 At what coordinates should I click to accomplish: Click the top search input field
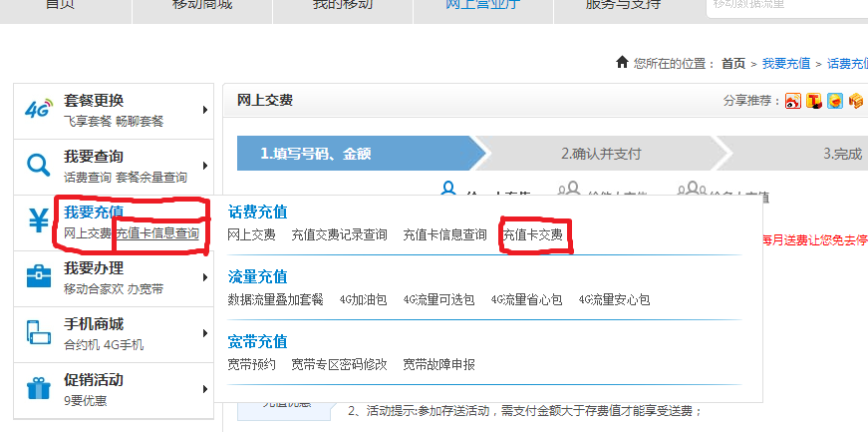click(x=786, y=8)
